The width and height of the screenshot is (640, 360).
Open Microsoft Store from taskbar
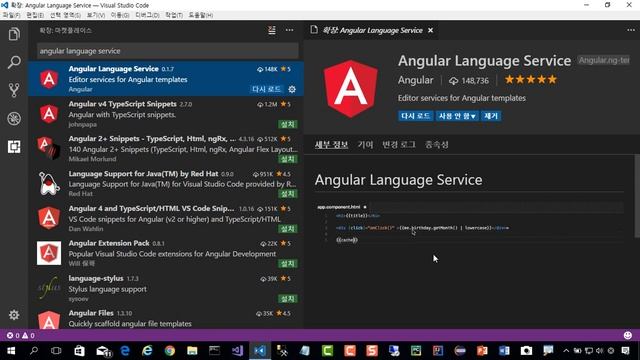(x=79, y=351)
